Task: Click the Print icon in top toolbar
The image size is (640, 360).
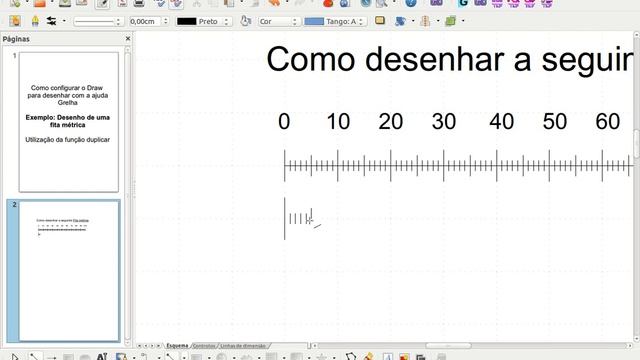Action: [139, 3]
